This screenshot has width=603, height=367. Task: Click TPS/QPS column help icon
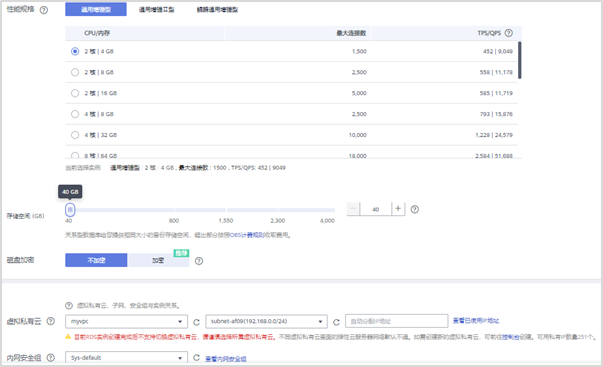coord(509,33)
